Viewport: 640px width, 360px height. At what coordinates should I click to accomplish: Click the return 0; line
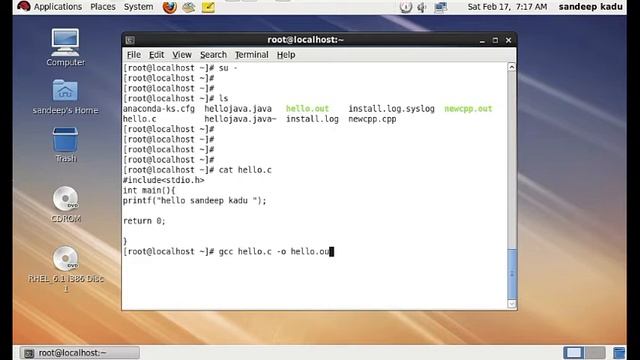click(x=144, y=221)
